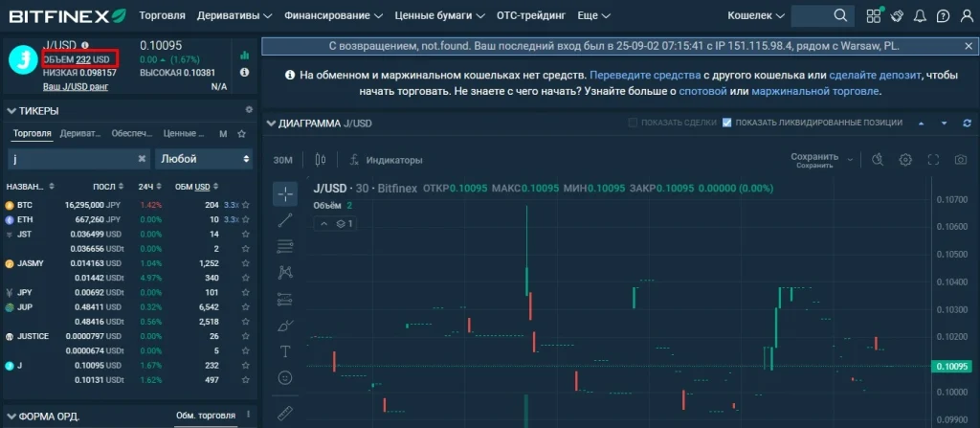Select 'Обм. торговля' order form tab
Viewport: 980px width, 428px height.
point(206,416)
